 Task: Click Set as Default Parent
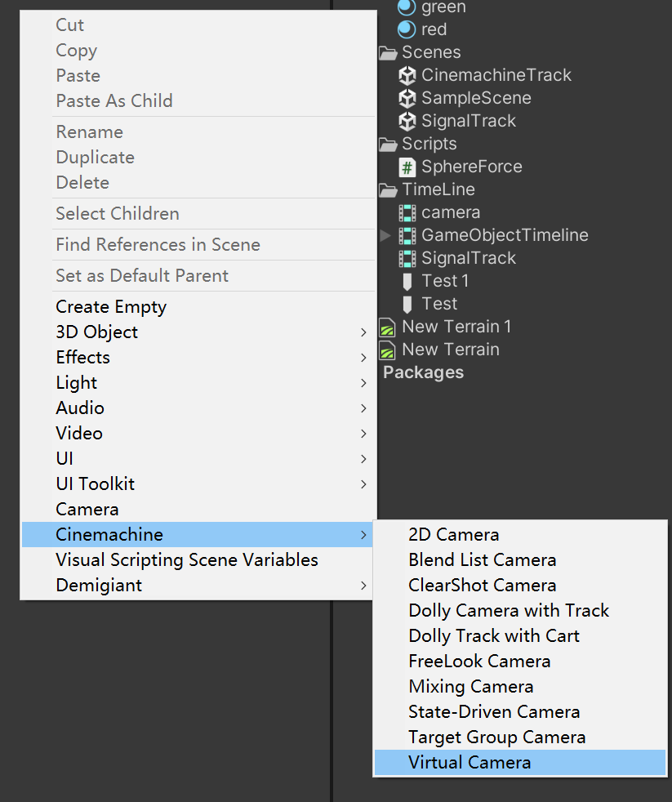198,276
